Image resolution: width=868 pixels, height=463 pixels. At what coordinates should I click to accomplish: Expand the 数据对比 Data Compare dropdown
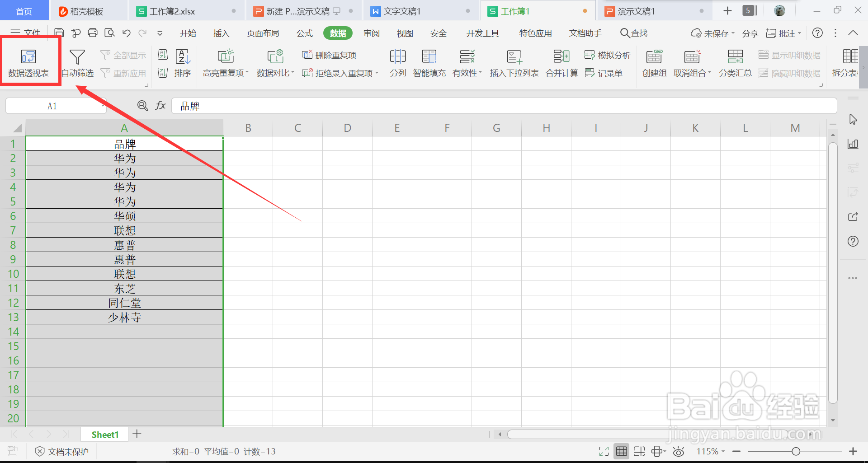point(275,73)
